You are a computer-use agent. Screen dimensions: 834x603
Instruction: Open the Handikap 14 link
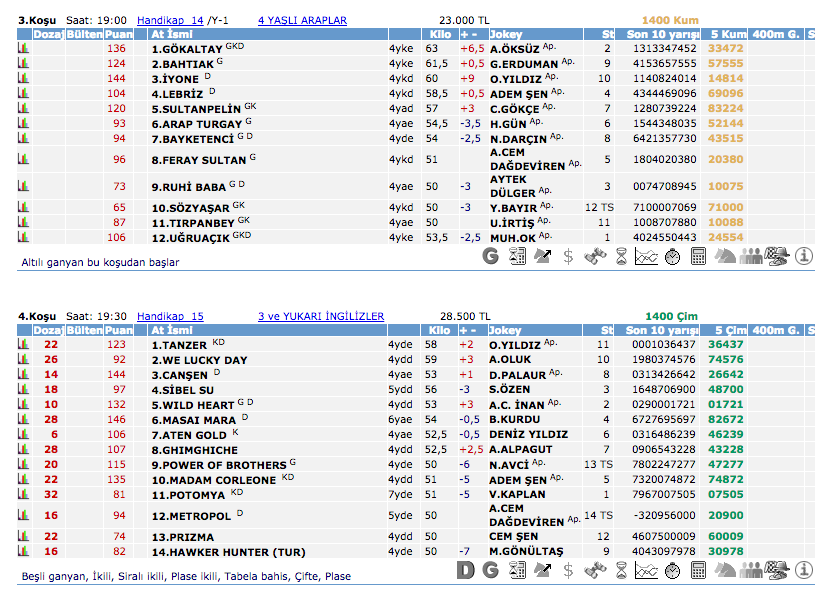[x=170, y=20]
